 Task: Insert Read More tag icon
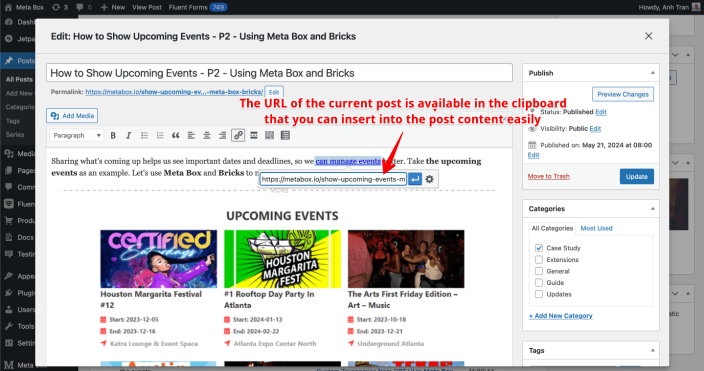click(x=254, y=135)
